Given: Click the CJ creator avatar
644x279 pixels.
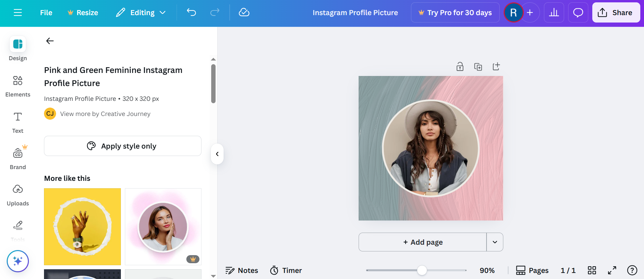Looking at the screenshot, I should pyautogui.click(x=50, y=114).
